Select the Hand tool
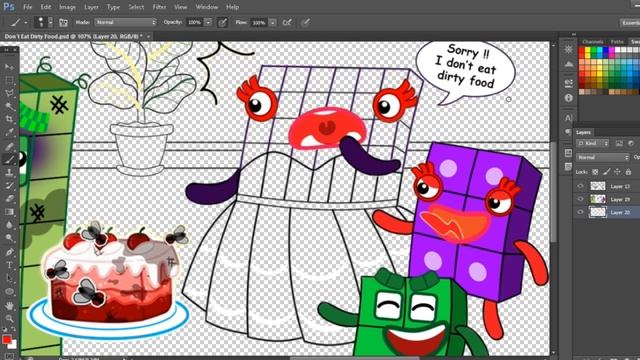The image size is (640, 360). pos(9,305)
